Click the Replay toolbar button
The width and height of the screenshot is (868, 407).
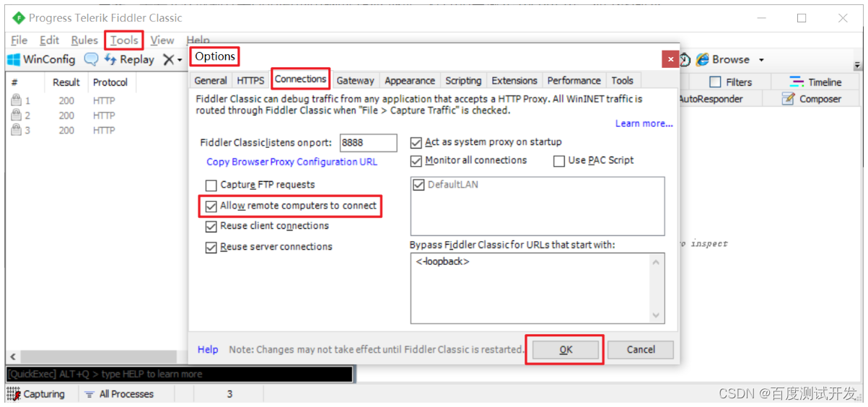[129, 60]
